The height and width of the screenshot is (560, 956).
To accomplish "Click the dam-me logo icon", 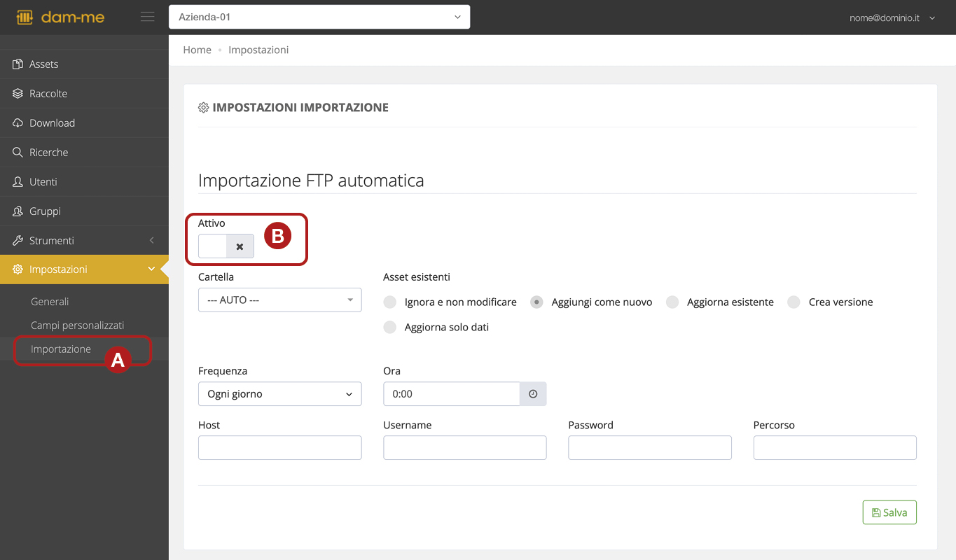I will pyautogui.click(x=25, y=17).
